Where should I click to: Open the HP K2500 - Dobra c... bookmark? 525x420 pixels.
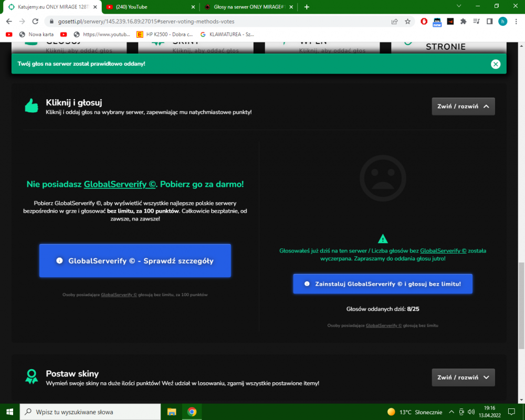165,35
